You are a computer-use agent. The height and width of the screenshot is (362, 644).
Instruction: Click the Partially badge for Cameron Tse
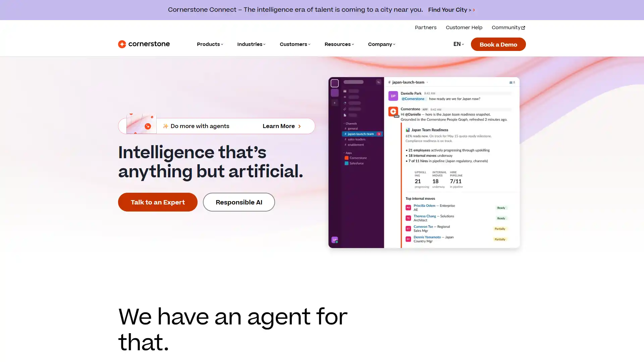[x=500, y=229]
